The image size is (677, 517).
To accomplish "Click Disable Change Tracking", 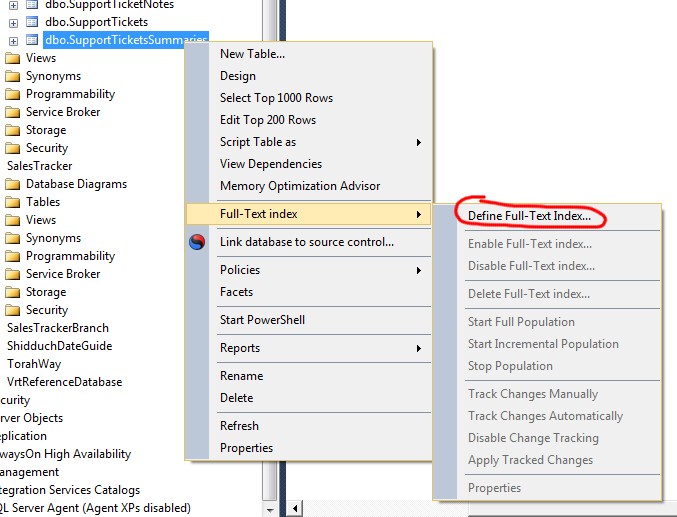I will click(533, 438).
